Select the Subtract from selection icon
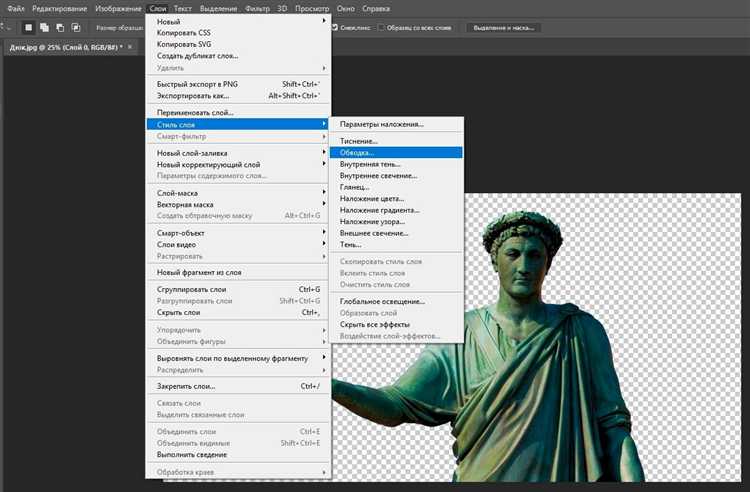Viewport: 750px width, 492px height. [60, 28]
